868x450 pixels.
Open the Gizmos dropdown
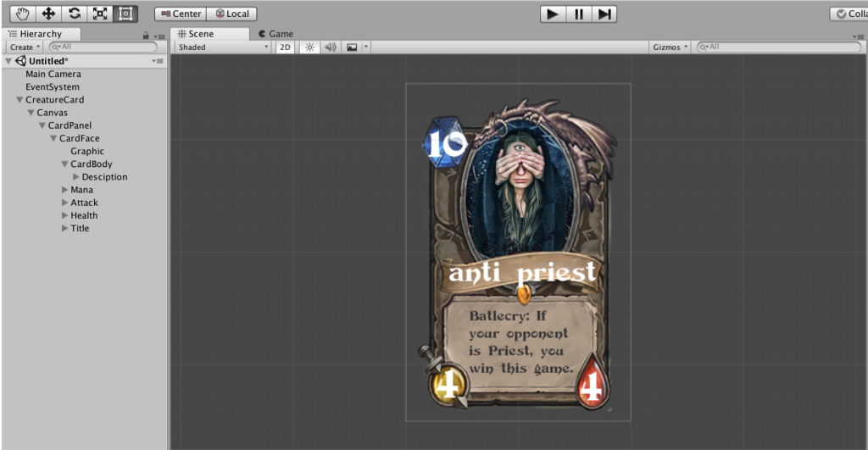pyautogui.click(x=670, y=47)
